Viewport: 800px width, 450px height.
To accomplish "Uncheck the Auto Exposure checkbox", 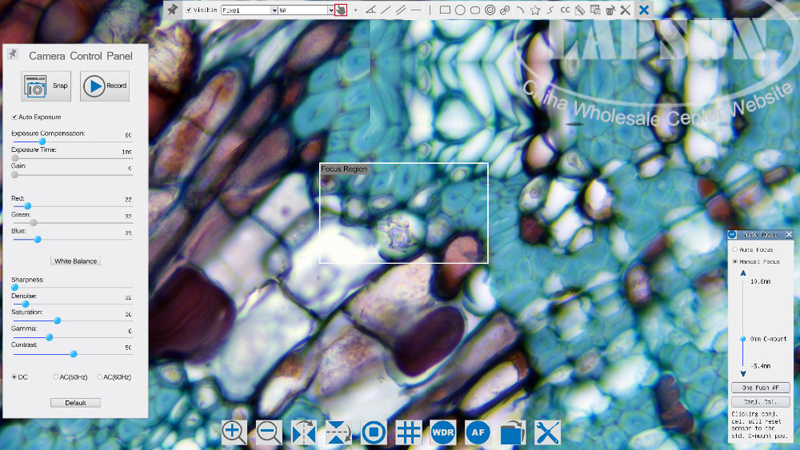I will point(14,117).
